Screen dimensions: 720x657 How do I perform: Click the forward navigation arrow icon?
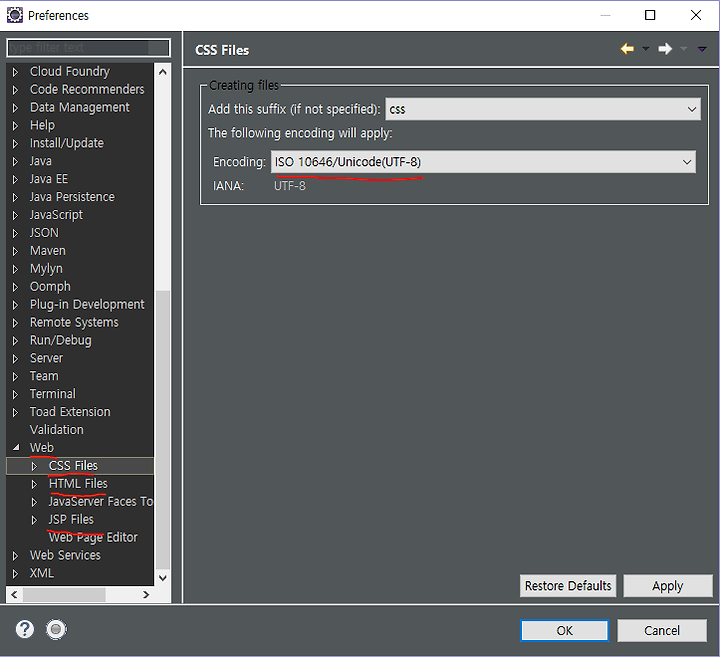point(665,49)
